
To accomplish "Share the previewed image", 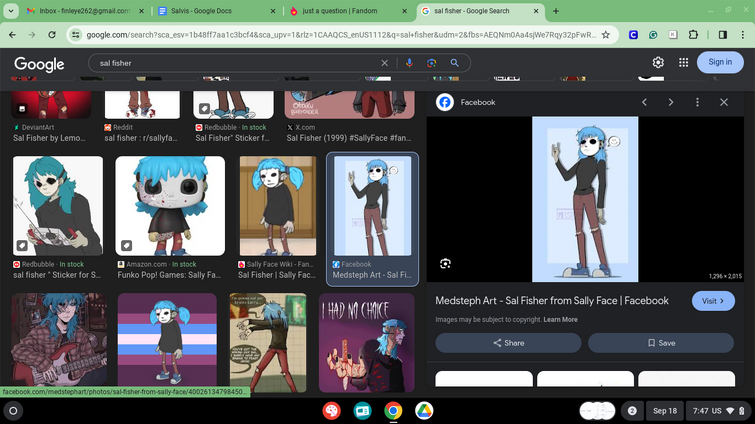I will coord(508,343).
